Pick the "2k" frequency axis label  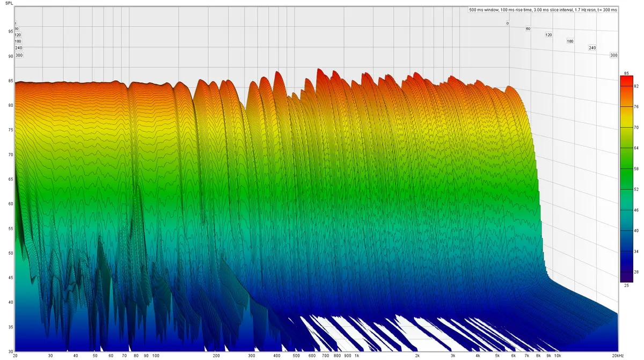tap(417, 356)
